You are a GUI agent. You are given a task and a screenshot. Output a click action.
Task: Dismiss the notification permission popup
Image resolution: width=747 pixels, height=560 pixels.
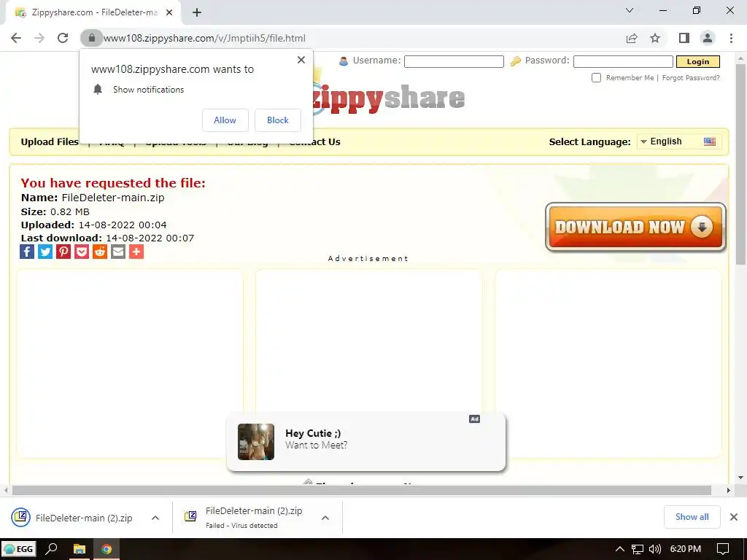pos(301,60)
